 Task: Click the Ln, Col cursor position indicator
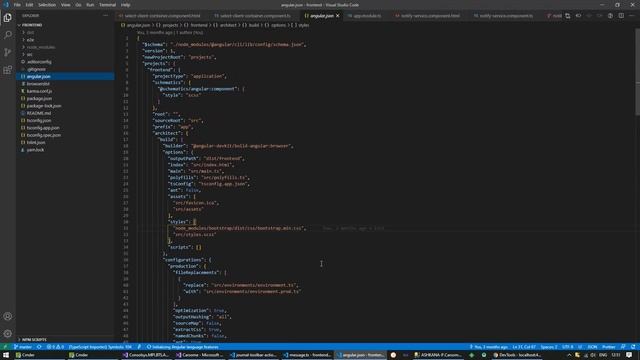tap(524, 347)
